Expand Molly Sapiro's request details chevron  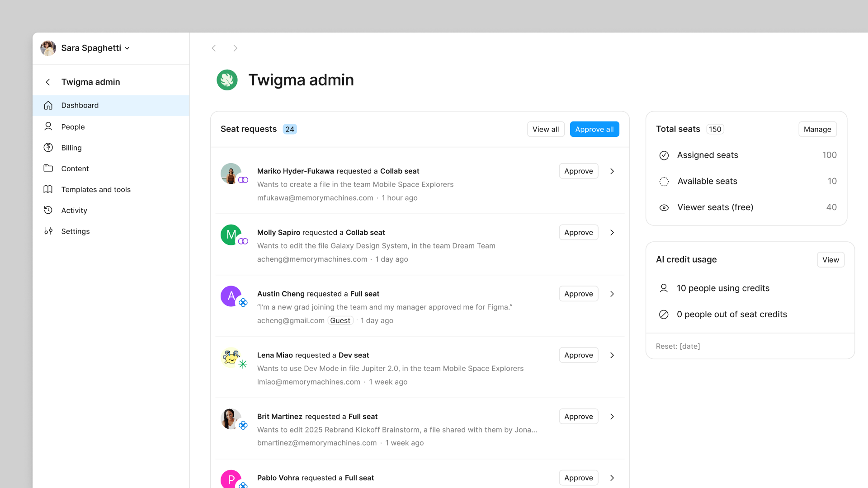612,233
